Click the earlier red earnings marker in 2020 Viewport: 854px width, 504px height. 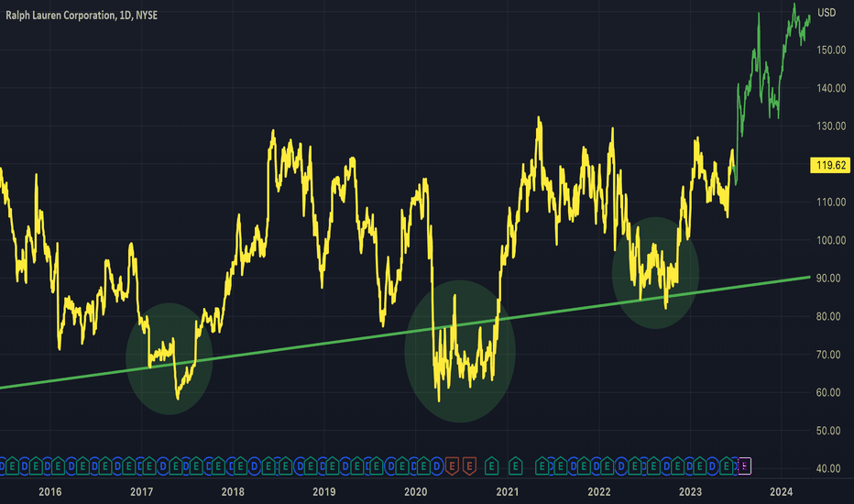pyautogui.click(x=452, y=466)
